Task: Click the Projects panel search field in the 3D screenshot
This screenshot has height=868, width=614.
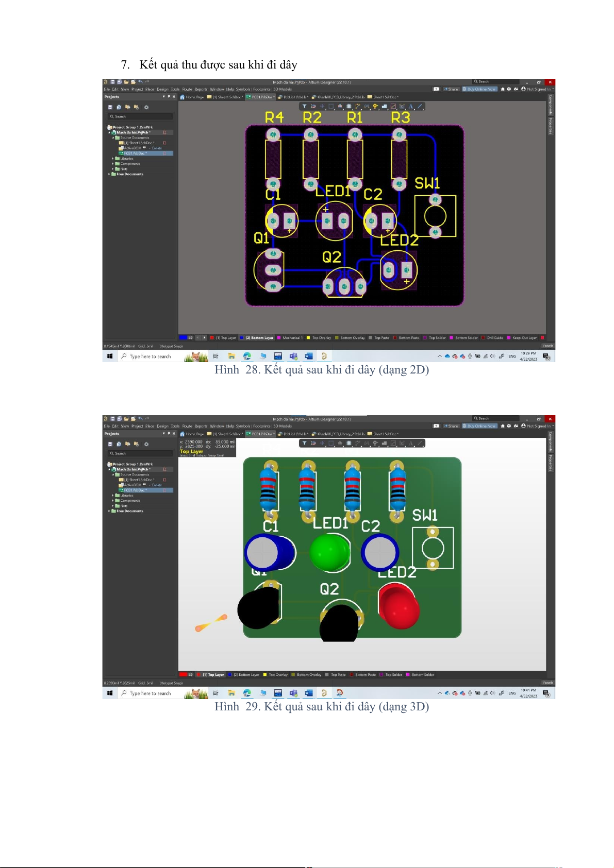Action: tap(140, 453)
